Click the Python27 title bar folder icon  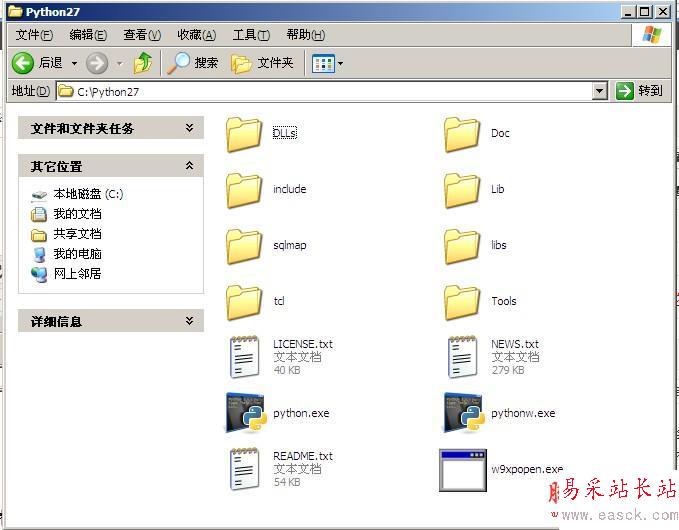(15, 11)
